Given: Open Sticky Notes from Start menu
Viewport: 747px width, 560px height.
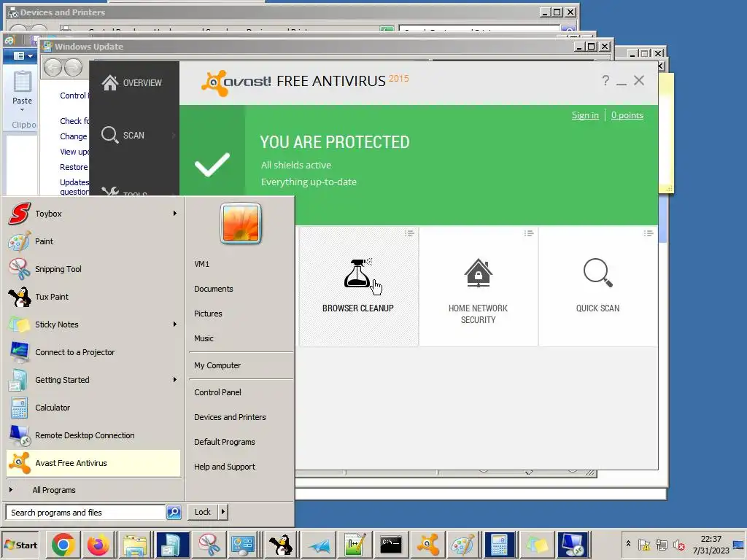Looking at the screenshot, I should click(x=94, y=324).
